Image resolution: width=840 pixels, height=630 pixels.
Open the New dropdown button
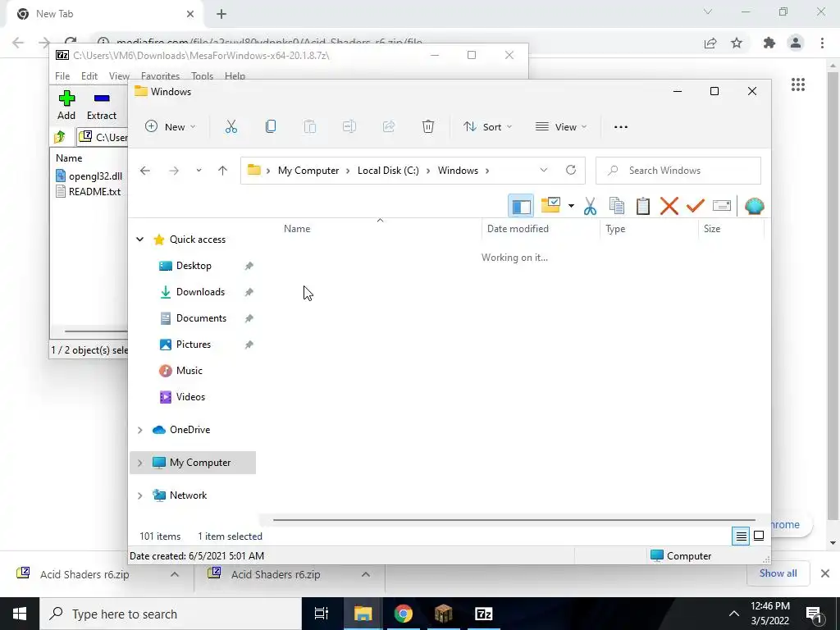point(171,127)
